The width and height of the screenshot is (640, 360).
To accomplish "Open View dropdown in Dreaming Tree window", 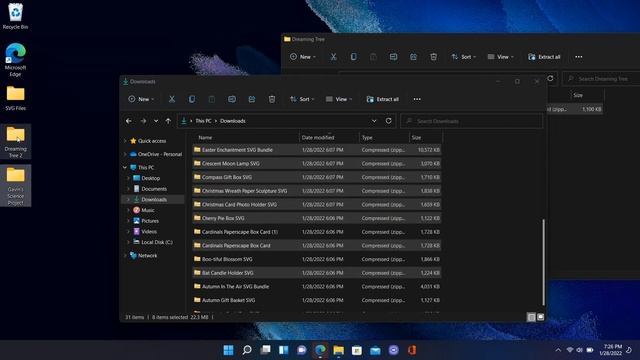I will 500,57.
